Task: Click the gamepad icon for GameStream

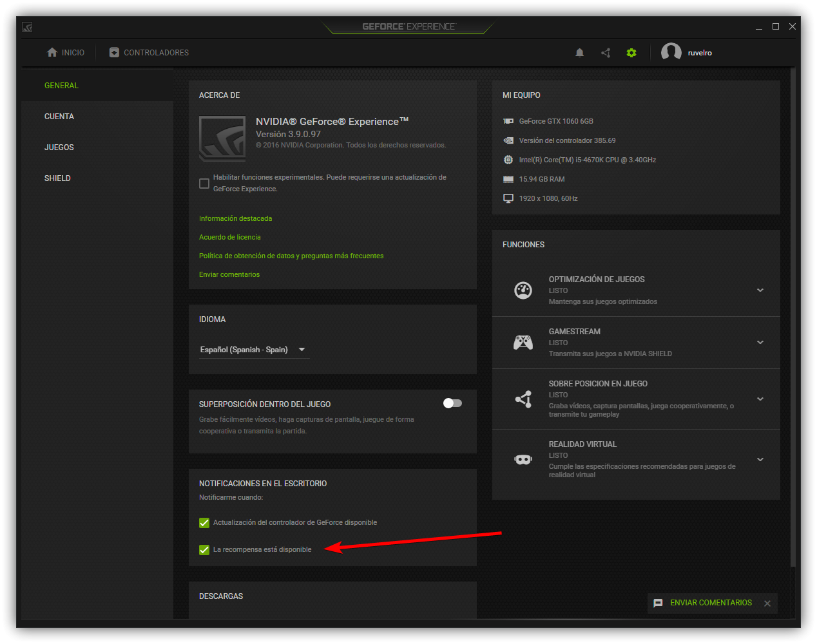Action: click(x=523, y=343)
